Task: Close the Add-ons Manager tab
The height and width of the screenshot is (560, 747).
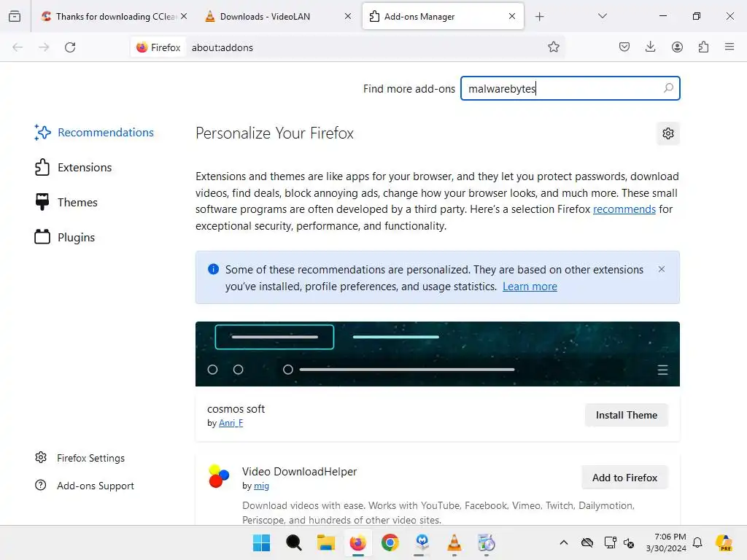Action: click(x=512, y=16)
